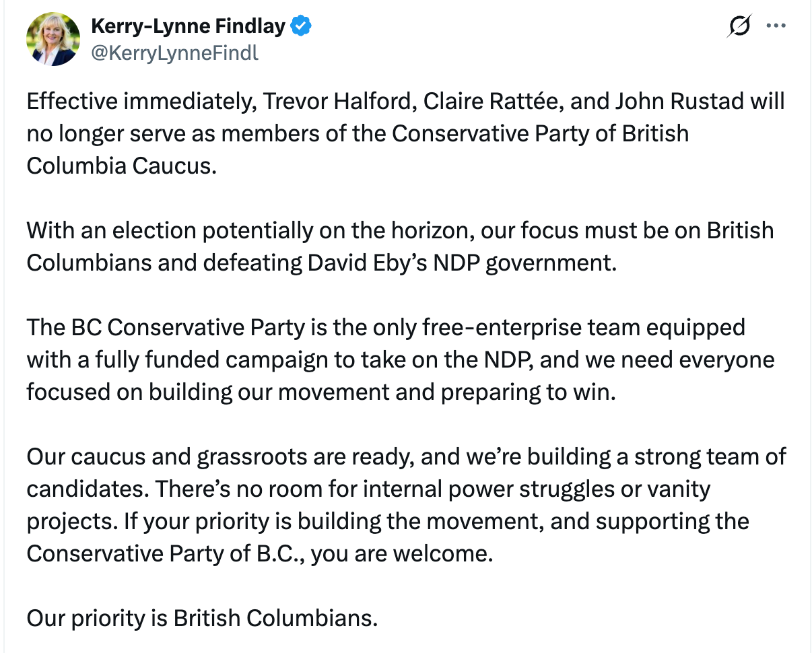Screen dimensions: 812x653
Task: Open Kerry-Lynne Findlay's profile photo
Action: pos(53,39)
